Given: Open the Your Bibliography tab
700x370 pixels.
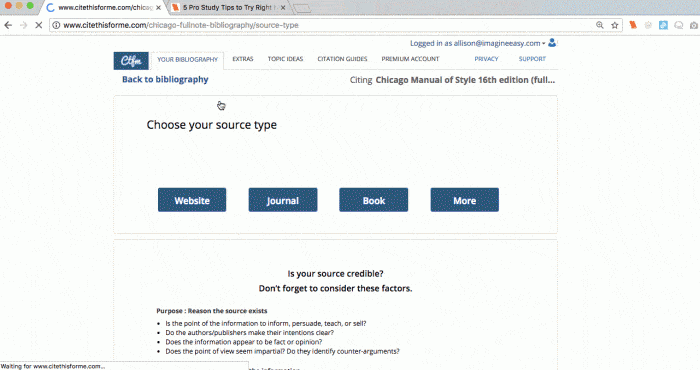Looking at the screenshot, I should [x=188, y=59].
